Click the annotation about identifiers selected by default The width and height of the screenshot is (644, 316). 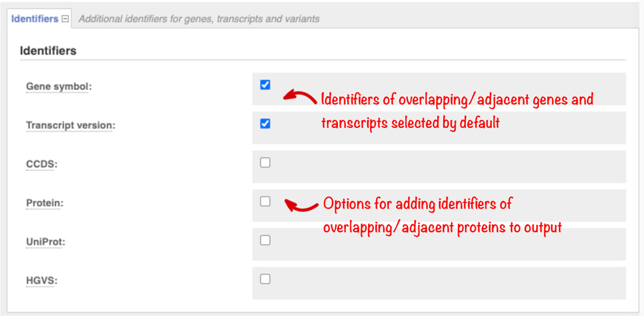(x=457, y=111)
